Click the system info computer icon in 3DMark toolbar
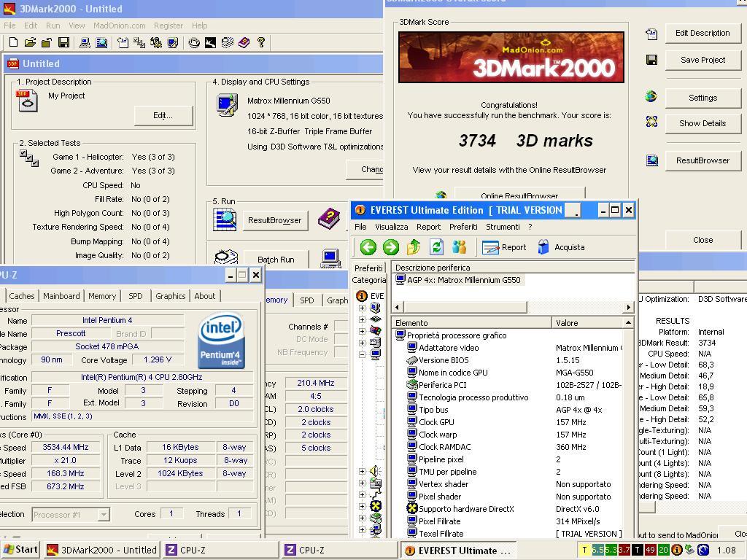This screenshot has width=747, height=560. [85, 42]
